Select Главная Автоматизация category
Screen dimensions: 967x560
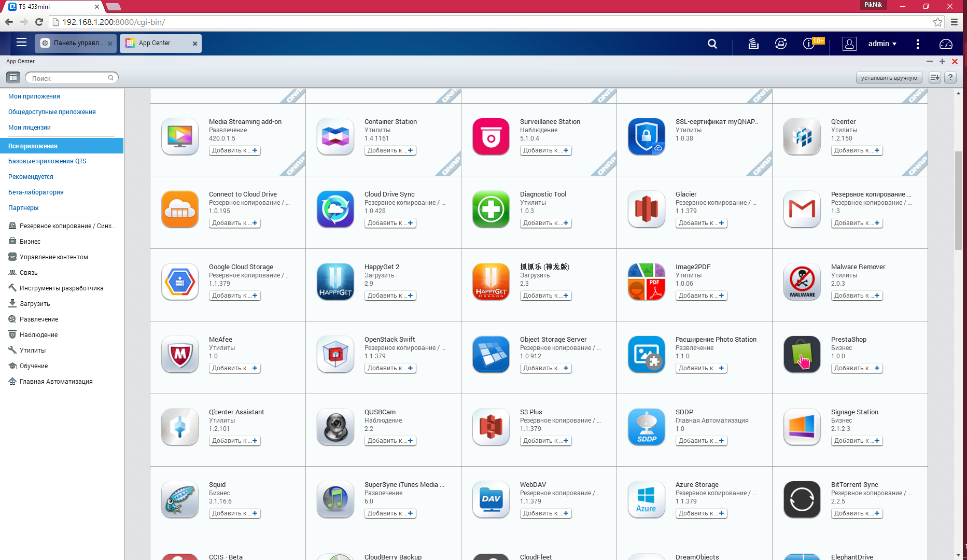(x=51, y=382)
